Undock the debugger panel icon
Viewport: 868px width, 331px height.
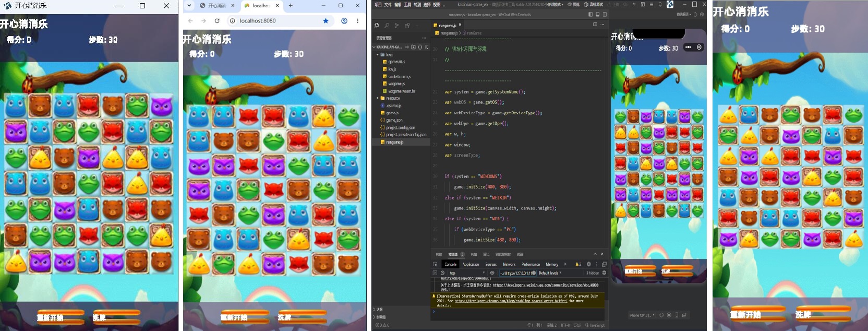604,264
